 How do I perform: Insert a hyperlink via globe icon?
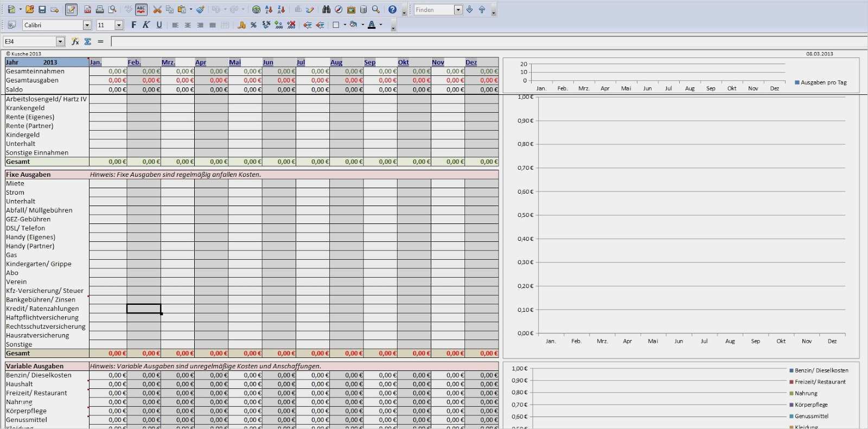pos(256,10)
